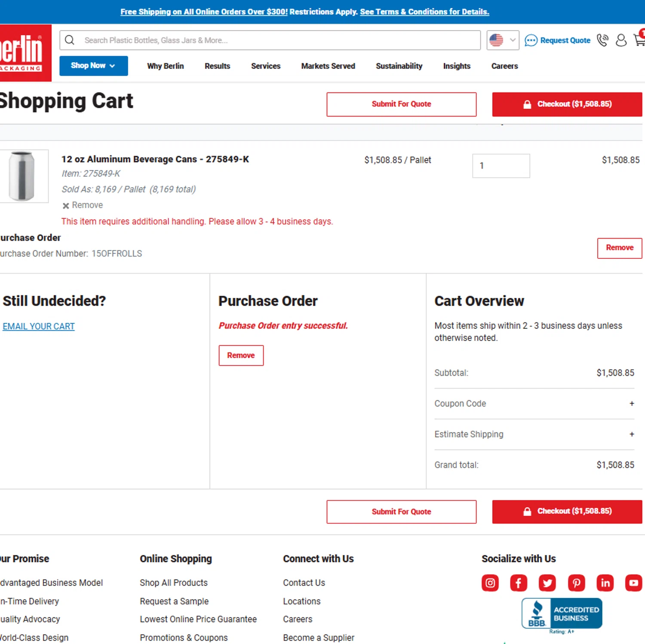The image size is (645, 644).
Task: Open the LinkedIn social icon
Action: (605, 583)
